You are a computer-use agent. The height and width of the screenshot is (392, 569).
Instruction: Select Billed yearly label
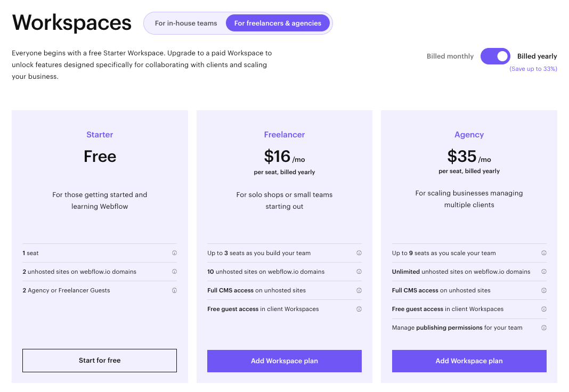[x=537, y=56]
